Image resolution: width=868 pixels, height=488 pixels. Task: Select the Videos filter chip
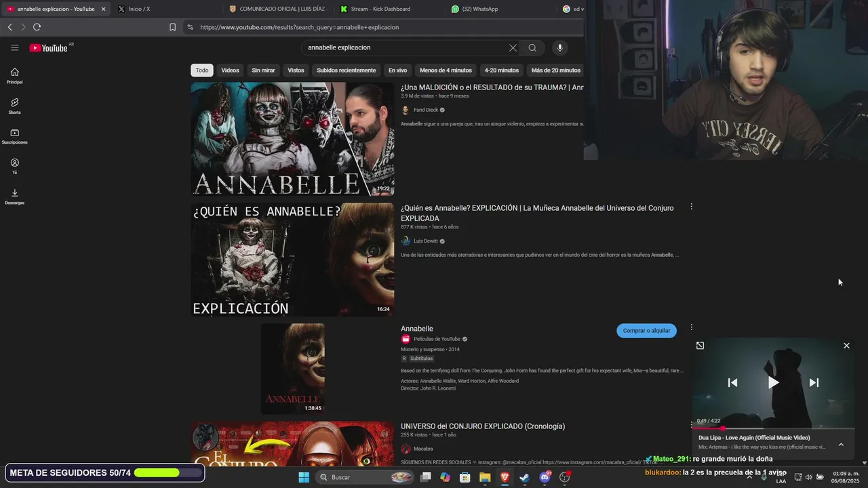point(230,70)
